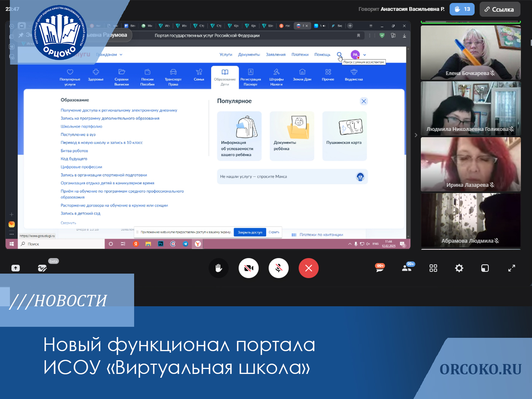Expand the user profile dropdown arrow
532x399 pixels.
click(x=365, y=55)
